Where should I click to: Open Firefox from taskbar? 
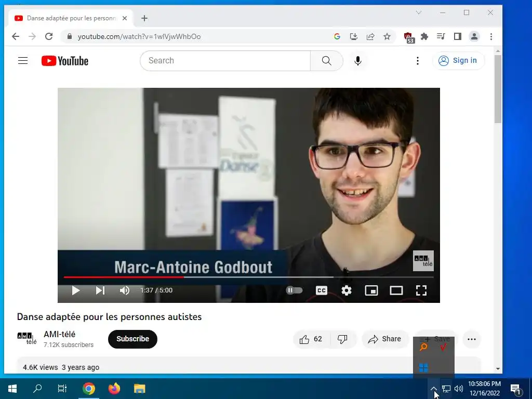click(x=114, y=389)
